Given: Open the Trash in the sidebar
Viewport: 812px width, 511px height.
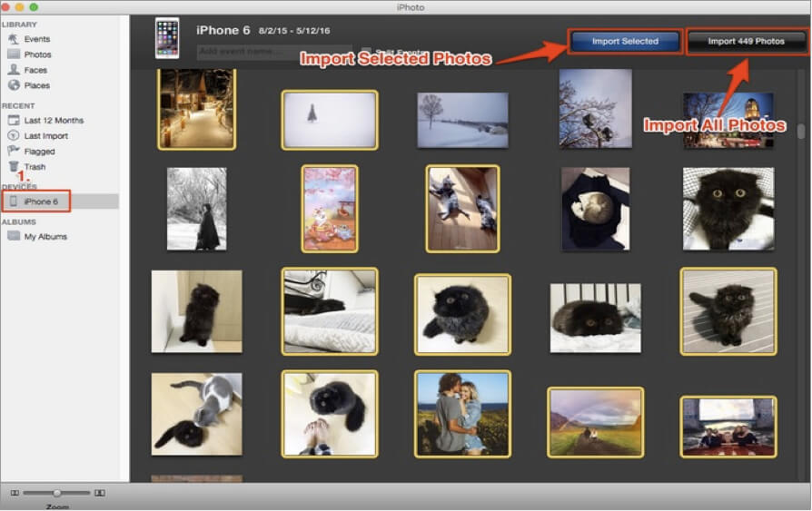Looking at the screenshot, I should pos(35,167).
